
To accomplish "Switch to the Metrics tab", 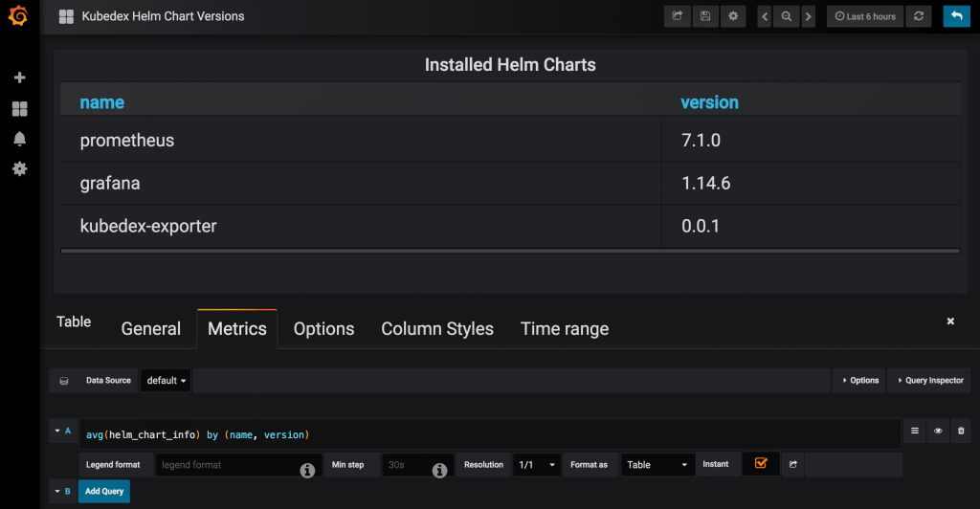I will point(237,328).
